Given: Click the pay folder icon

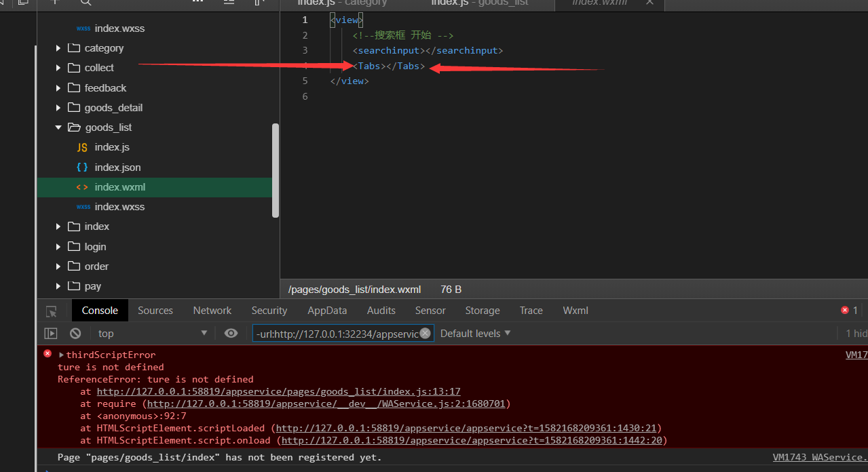Looking at the screenshot, I should (x=74, y=286).
